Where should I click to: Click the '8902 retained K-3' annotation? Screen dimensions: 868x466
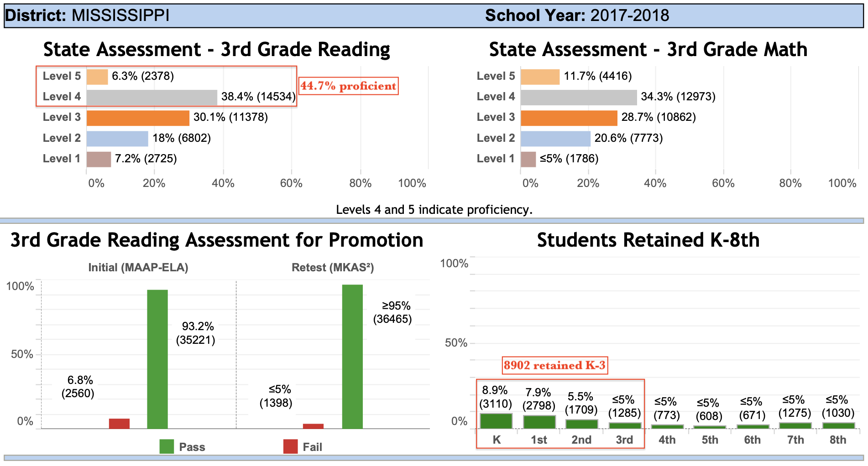coord(554,366)
